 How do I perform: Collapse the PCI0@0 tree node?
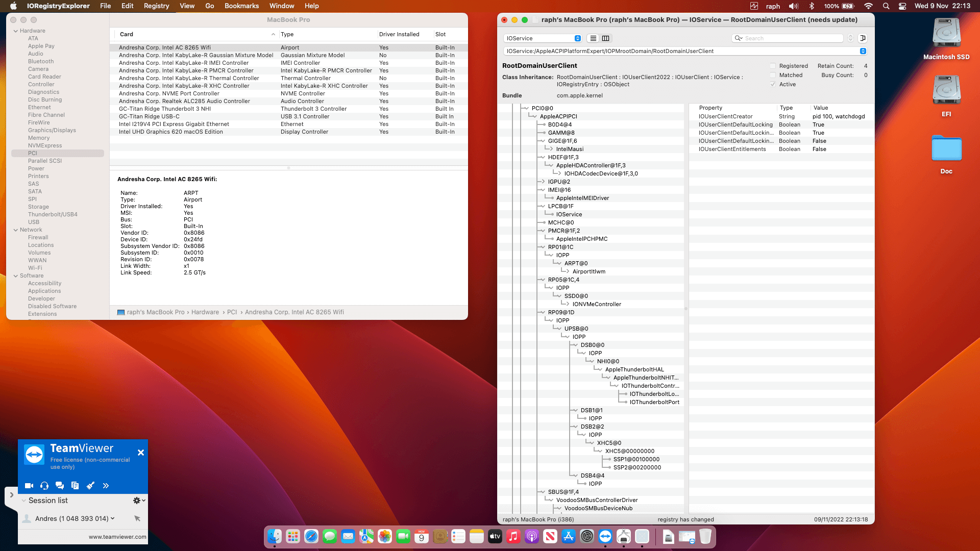[526, 108]
